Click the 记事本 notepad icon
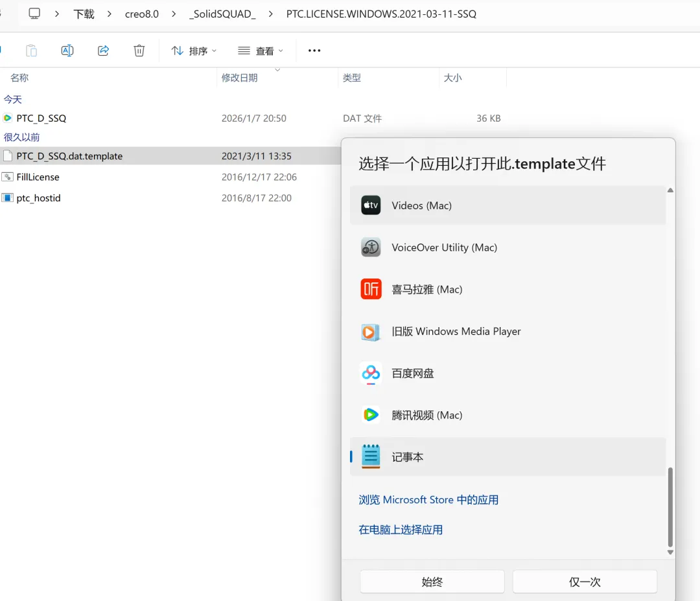The width and height of the screenshot is (700, 601). point(371,457)
